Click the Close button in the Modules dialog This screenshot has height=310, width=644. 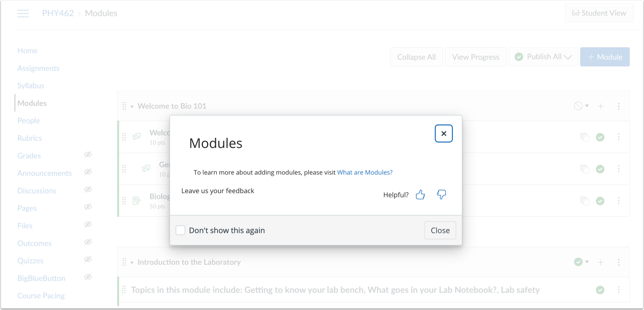coord(440,230)
